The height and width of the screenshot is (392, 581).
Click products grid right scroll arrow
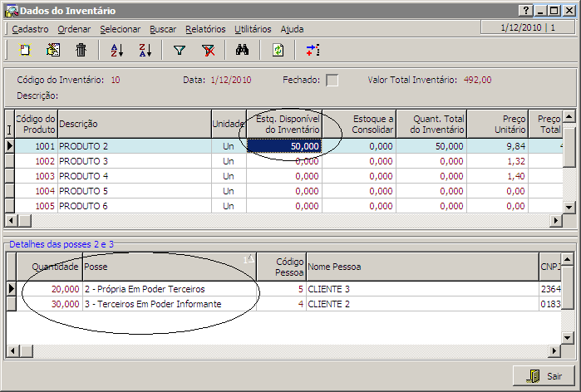pyautogui.click(x=555, y=221)
